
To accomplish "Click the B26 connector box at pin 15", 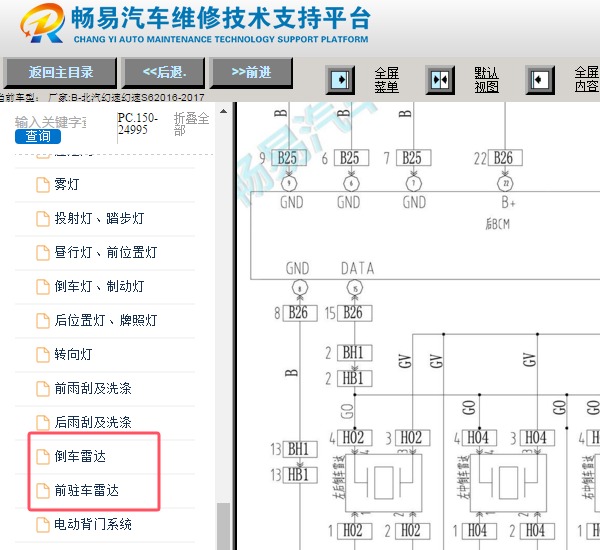I will tap(355, 313).
